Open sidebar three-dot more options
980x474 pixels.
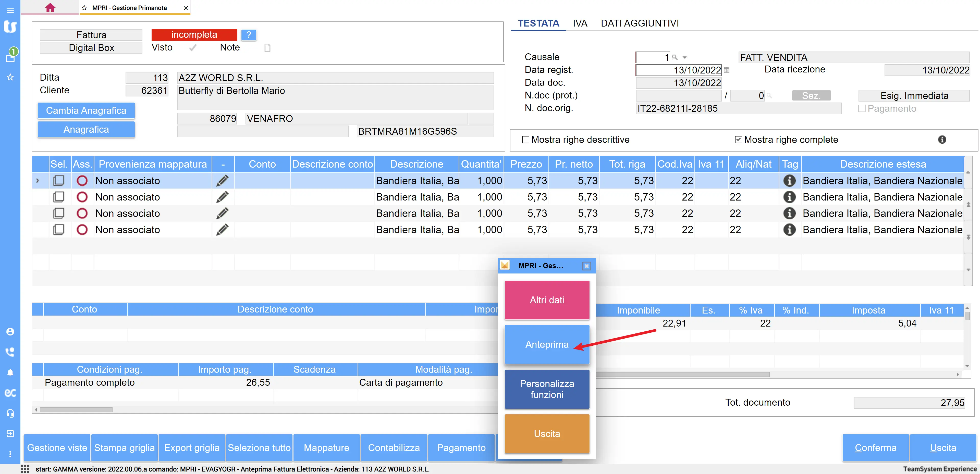pos(10,454)
